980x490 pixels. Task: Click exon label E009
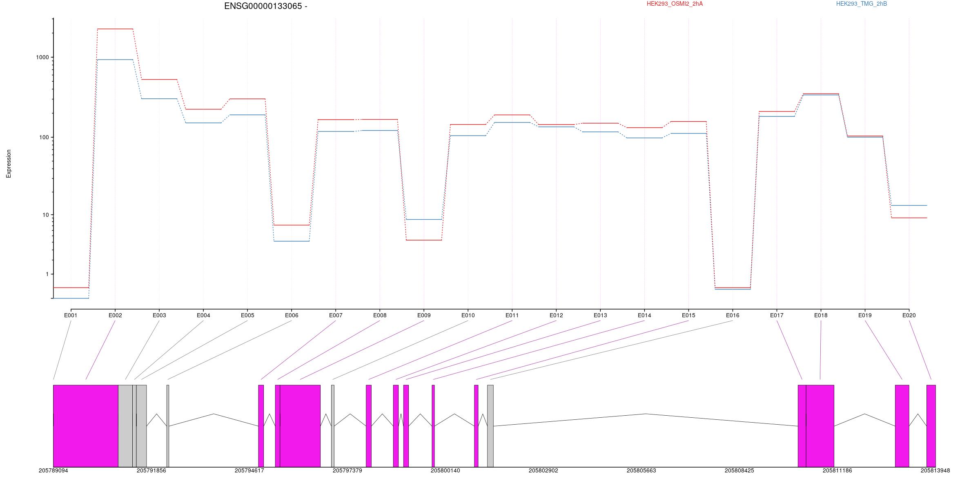[x=424, y=315]
